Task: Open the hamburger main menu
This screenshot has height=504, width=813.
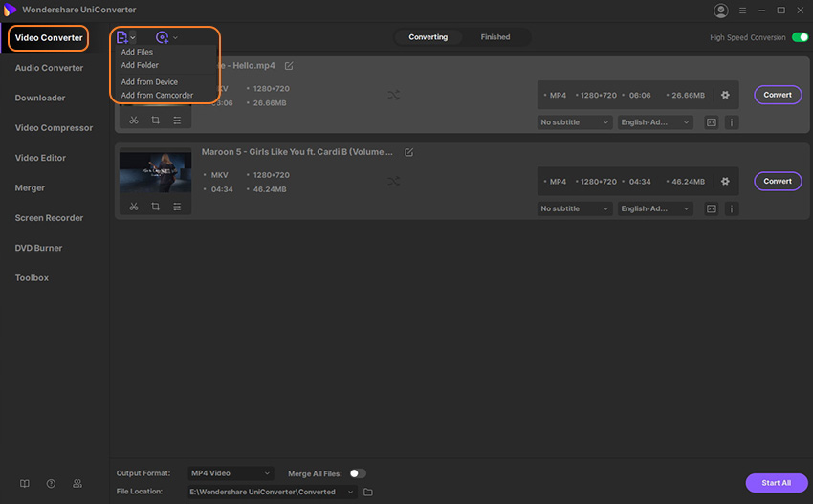Action: (x=742, y=11)
